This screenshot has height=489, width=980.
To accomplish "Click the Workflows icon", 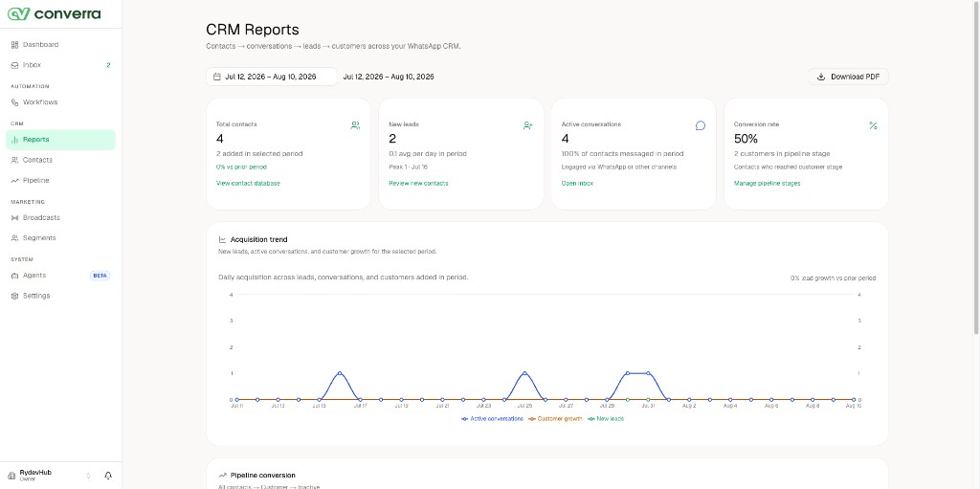I will click(15, 102).
